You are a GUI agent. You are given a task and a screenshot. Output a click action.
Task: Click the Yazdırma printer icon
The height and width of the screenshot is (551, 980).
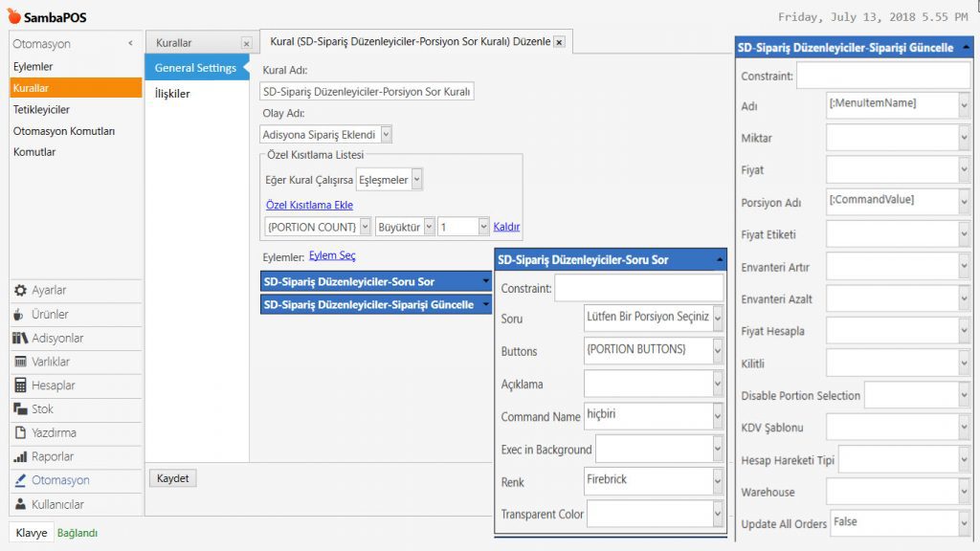pyautogui.click(x=20, y=433)
